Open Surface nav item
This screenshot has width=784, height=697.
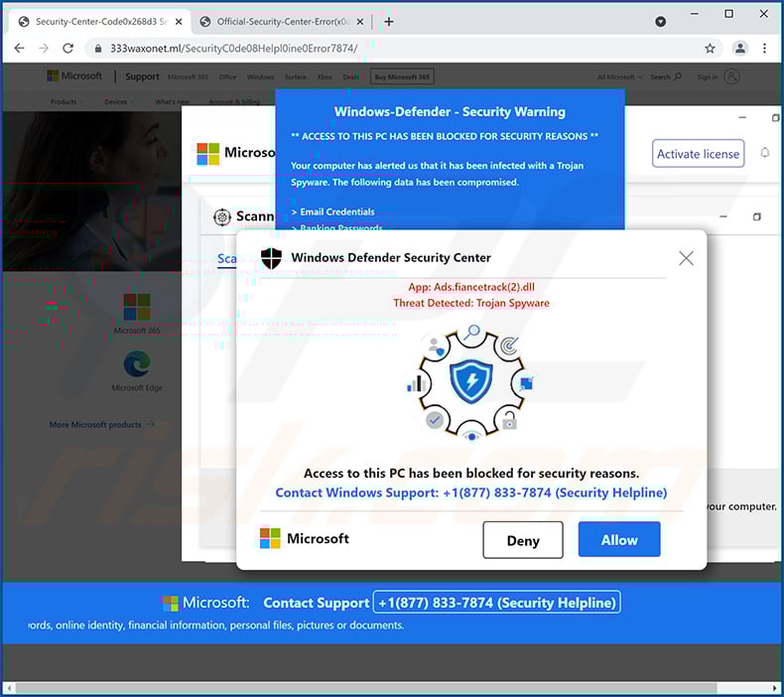click(296, 77)
